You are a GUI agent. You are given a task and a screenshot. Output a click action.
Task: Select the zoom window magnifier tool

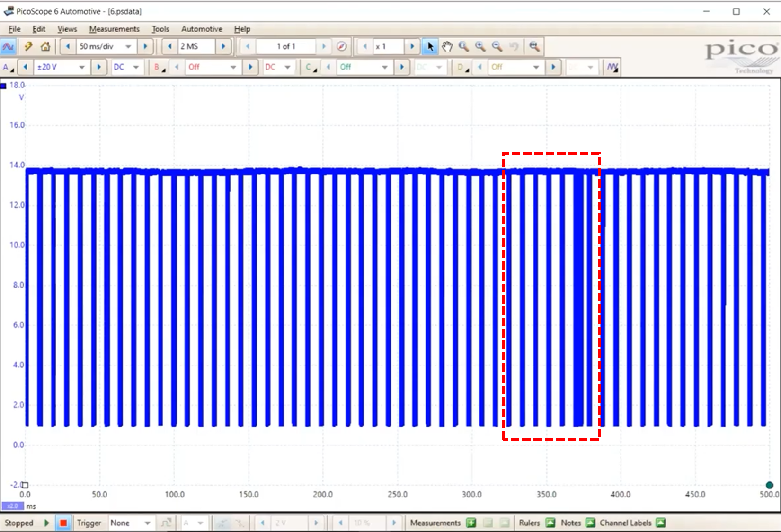(x=463, y=46)
